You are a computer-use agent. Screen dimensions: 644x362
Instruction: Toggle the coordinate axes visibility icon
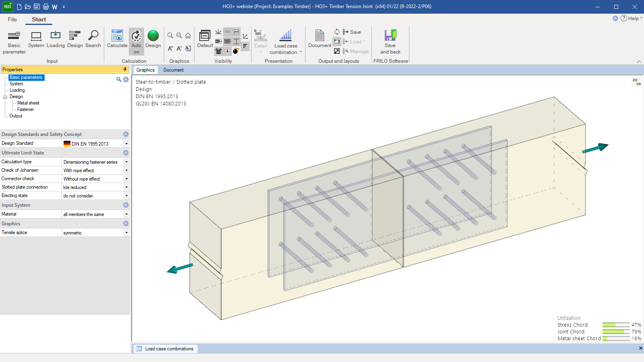(245, 37)
